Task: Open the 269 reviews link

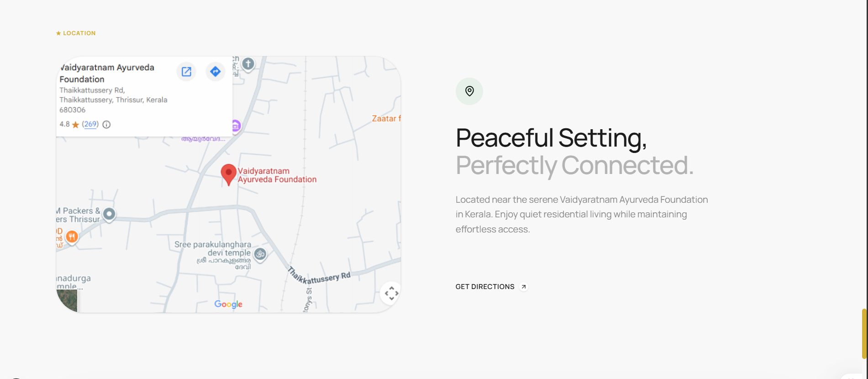Action: tap(90, 124)
